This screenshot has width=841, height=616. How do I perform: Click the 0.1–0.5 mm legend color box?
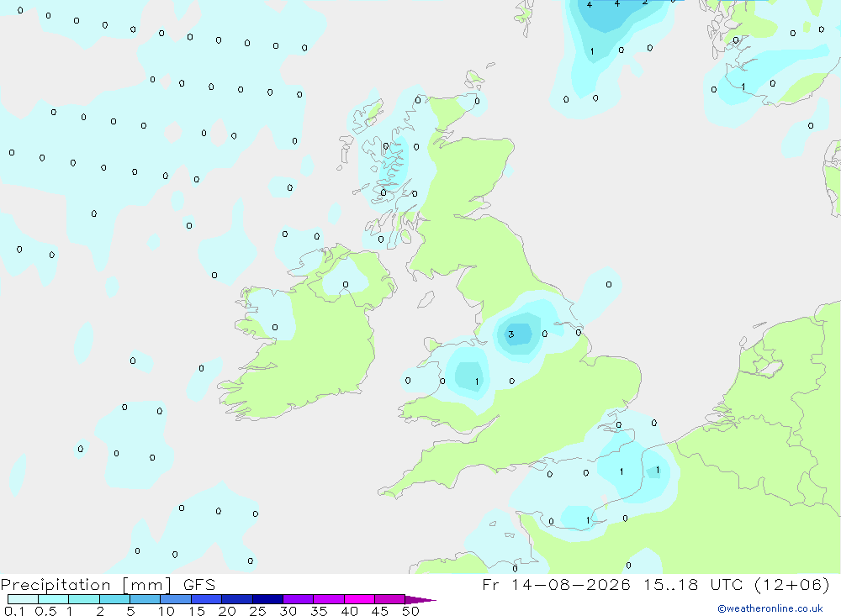pos(23,599)
